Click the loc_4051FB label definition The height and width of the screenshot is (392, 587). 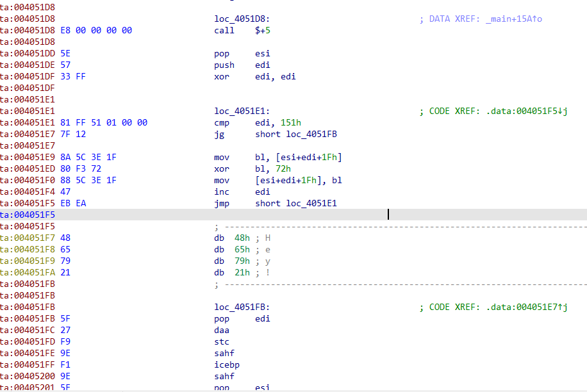pos(242,307)
